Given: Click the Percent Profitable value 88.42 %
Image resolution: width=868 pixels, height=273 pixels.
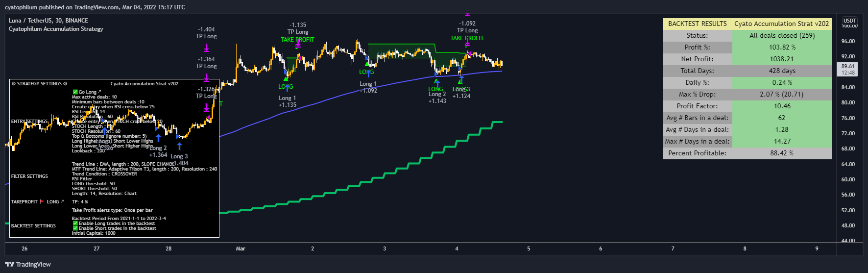Looking at the screenshot, I should (x=782, y=153).
